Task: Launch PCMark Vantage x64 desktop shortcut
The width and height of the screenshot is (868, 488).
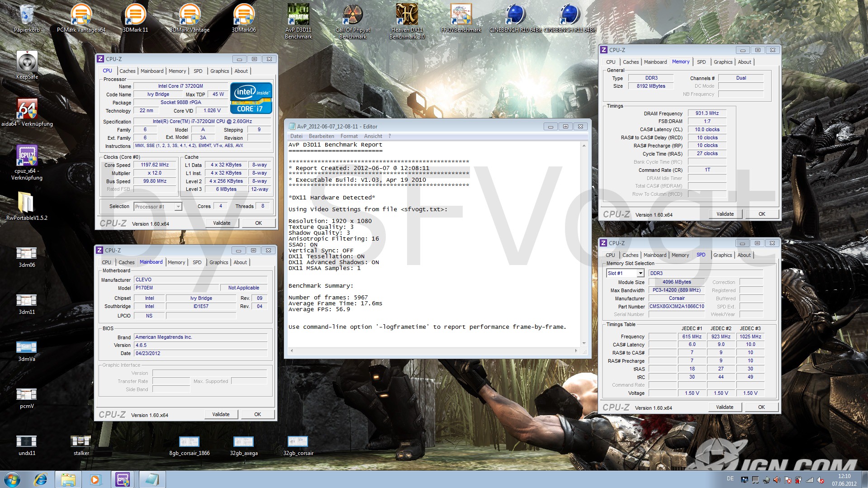Action: 81,18
